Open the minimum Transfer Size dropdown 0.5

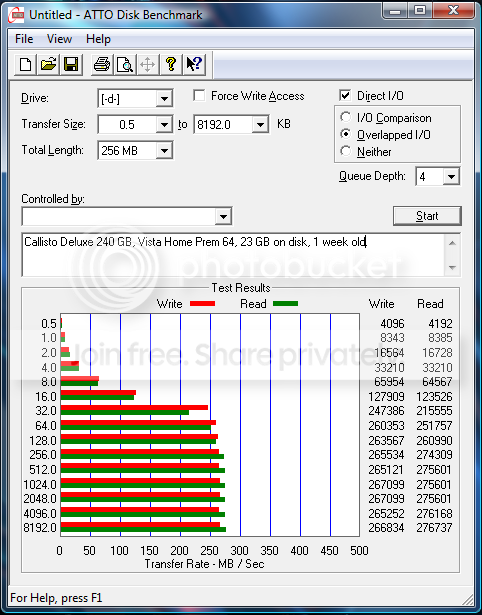164,125
